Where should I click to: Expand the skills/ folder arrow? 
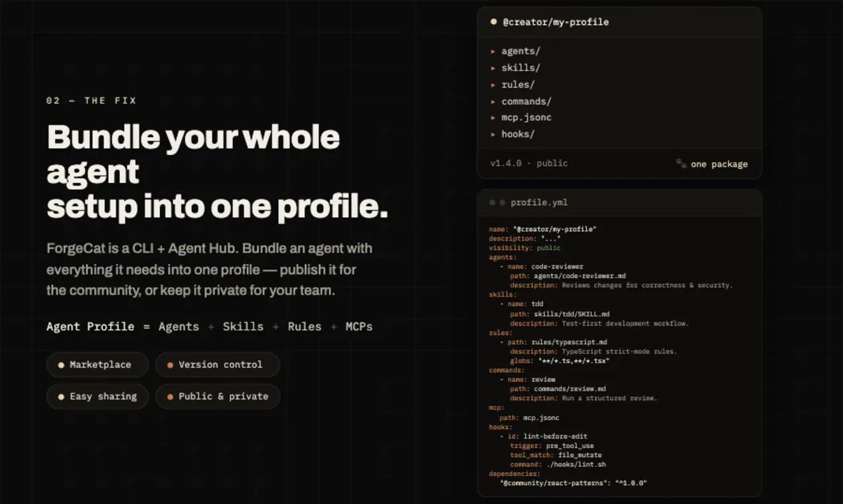click(x=493, y=68)
